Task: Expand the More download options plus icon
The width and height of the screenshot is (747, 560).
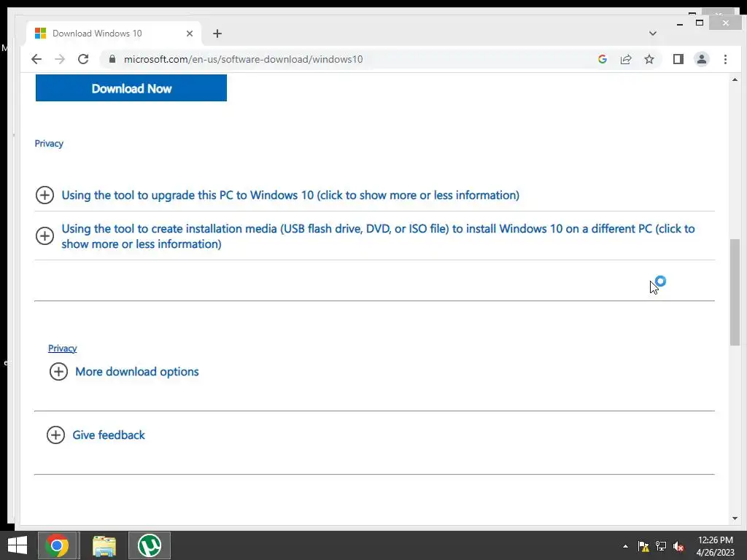Action: coord(58,371)
